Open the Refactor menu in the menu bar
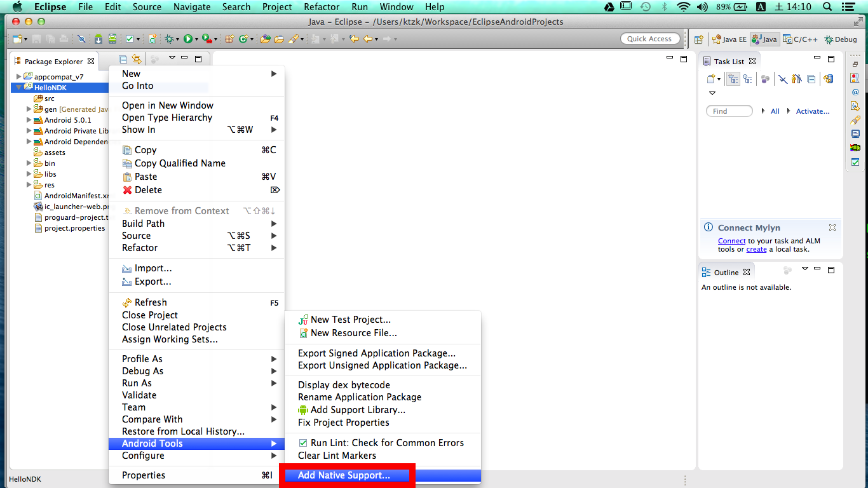Viewport: 868px width, 488px height. 321,7
